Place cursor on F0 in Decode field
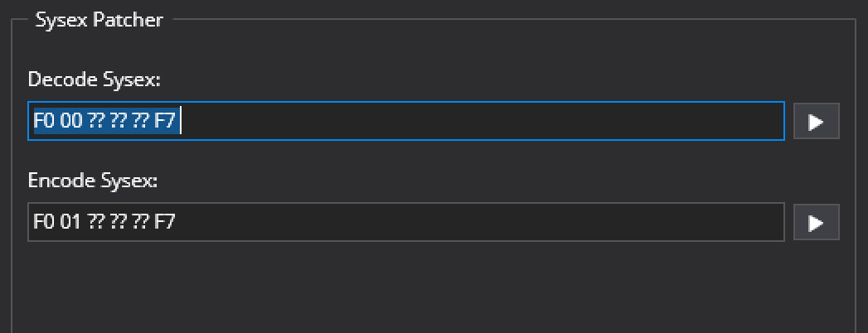Screen dimensions: 868x333 44,121
